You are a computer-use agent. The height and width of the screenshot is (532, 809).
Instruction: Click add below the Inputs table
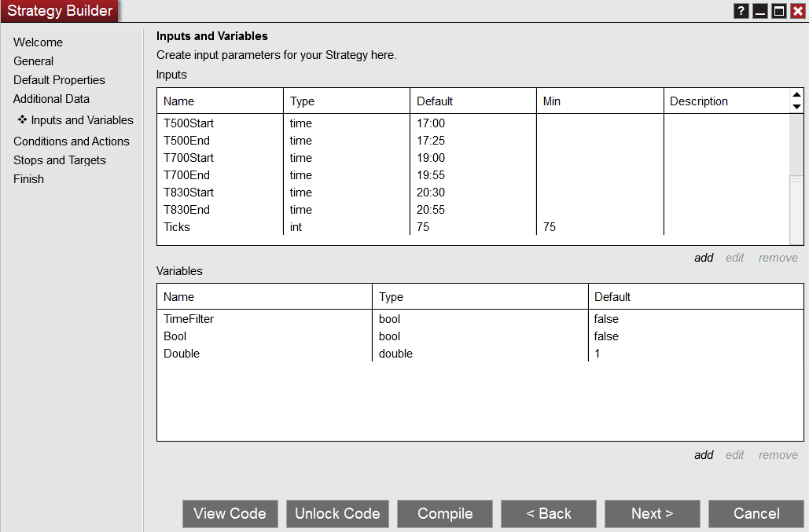[x=703, y=257]
